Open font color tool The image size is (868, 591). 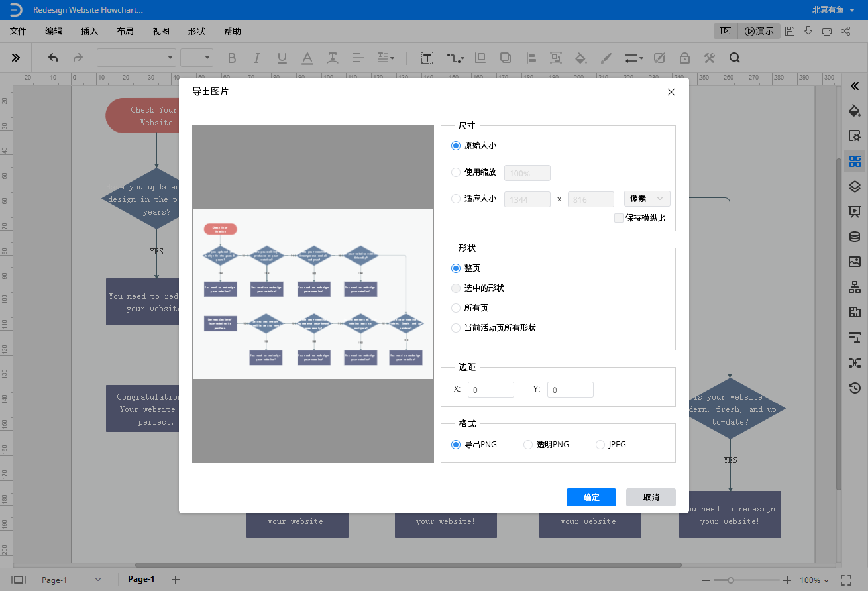[307, 58]
